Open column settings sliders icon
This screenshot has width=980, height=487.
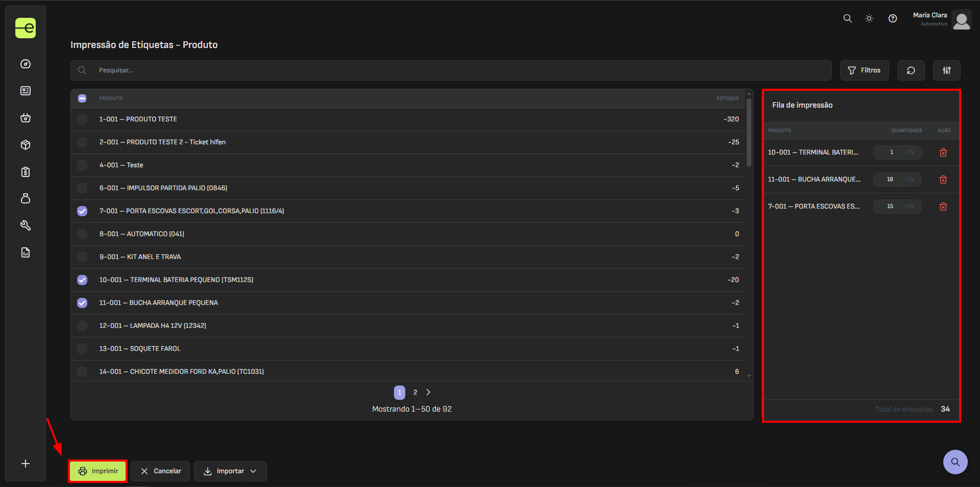point(947,70)
